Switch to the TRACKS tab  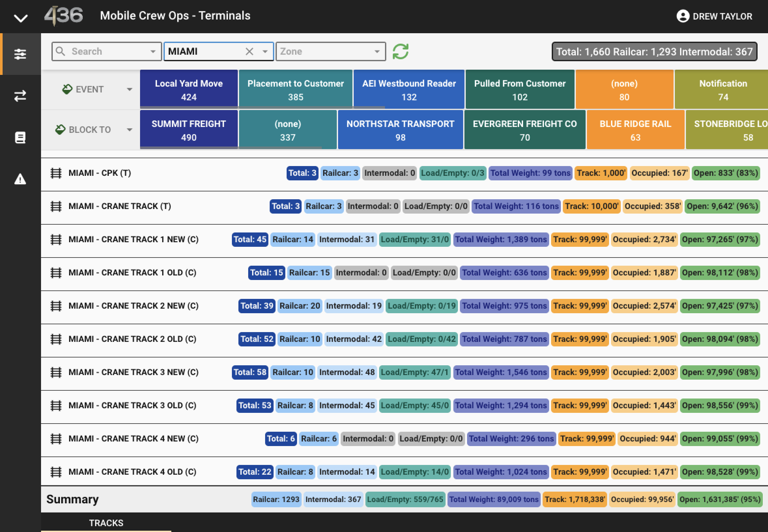106,523
